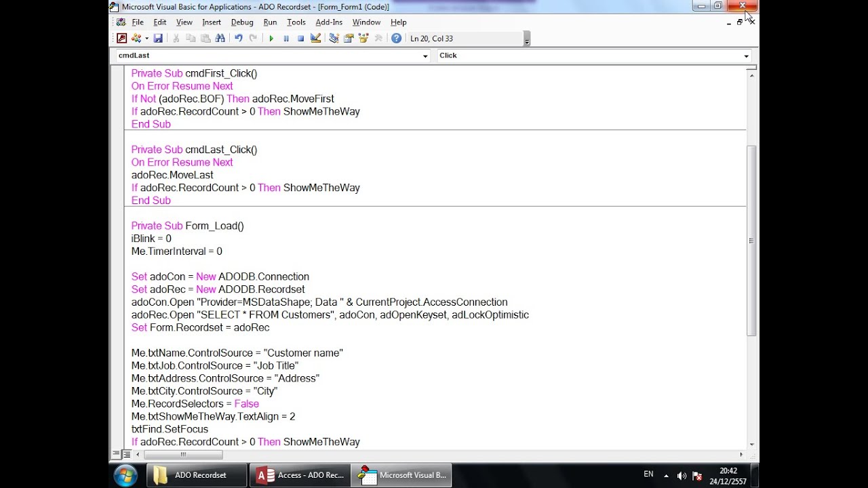Click the line 'Me.RecordSelectors = False'

pyautogui.click(x=195, y=403)
